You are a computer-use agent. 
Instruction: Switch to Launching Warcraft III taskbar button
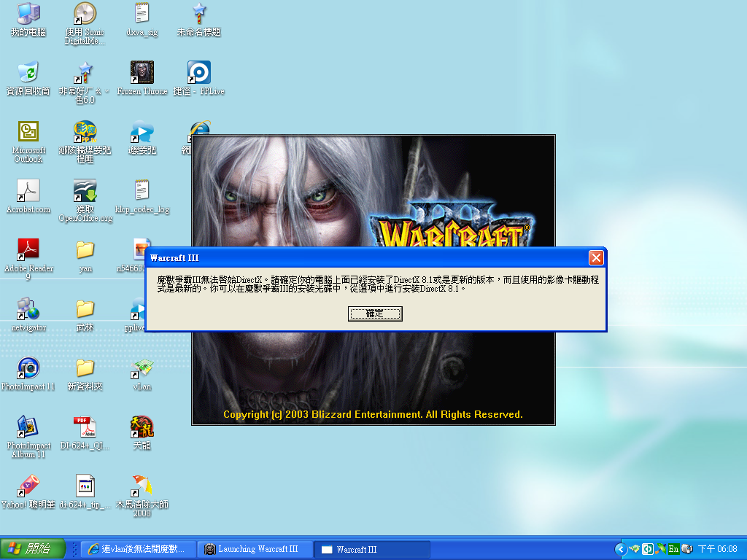tap(255, 549)
